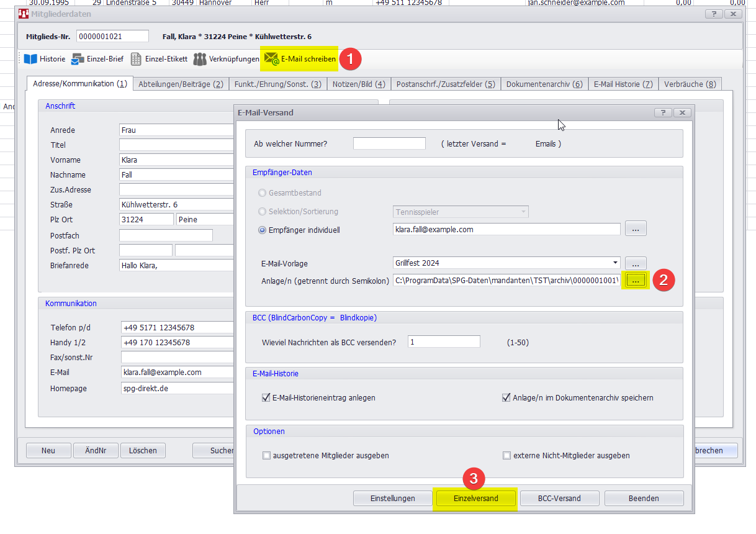Click the Ab welcher Nummer input field
This screenshot has width=756, height=534.
pyautogui.click(x=389, y=143)
